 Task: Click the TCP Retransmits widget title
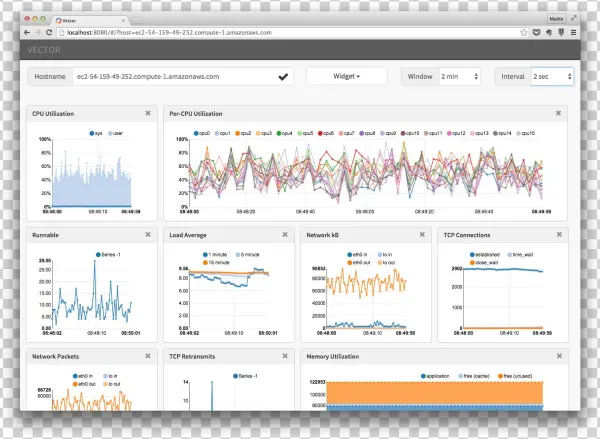[192, 356]
